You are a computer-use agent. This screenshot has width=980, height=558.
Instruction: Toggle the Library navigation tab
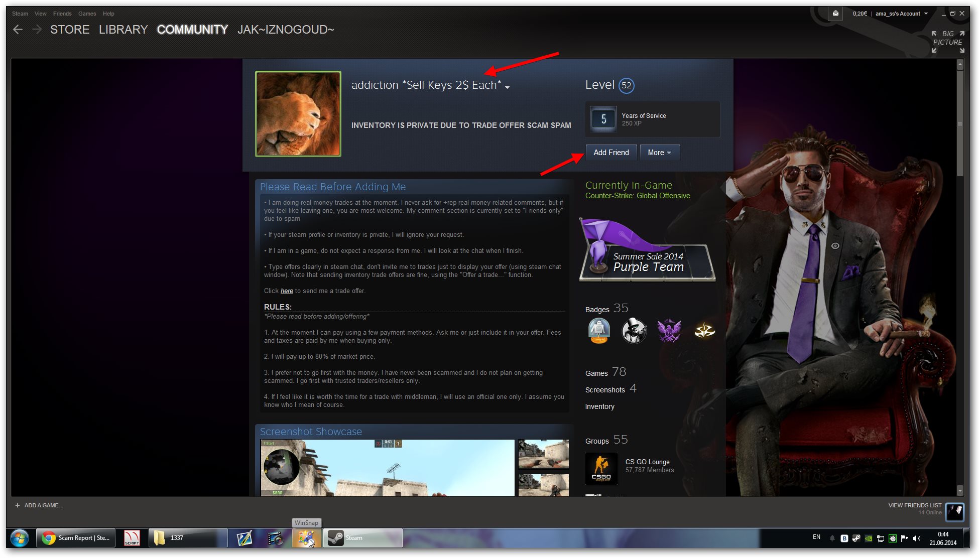pyautogui.click(x=123, y=30)
